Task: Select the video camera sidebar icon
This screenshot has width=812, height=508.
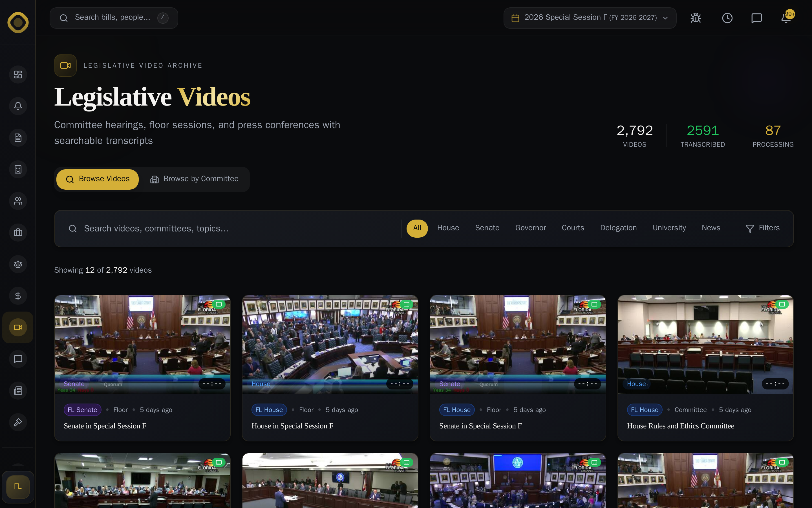Action: (18, 327)
